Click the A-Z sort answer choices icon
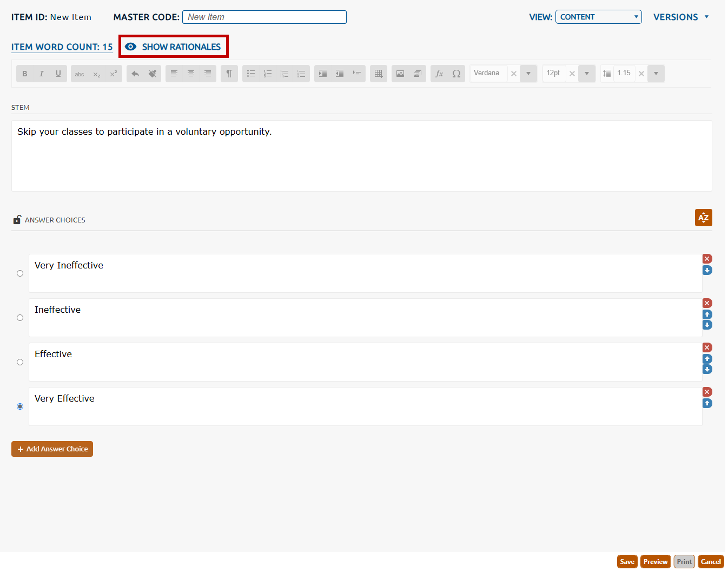The width and height of the screenshot is (728, 571). tap(703, 218)
